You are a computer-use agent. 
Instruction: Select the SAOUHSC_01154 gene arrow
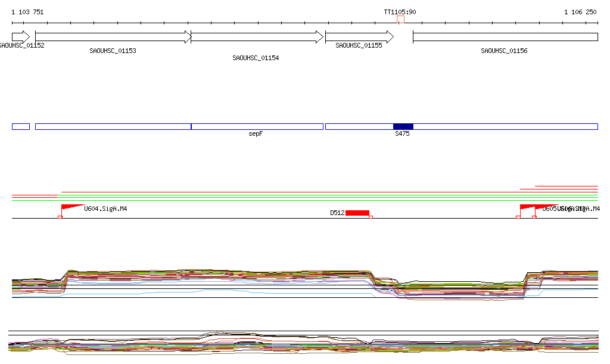pyautogui.click(x=257, y=37)
